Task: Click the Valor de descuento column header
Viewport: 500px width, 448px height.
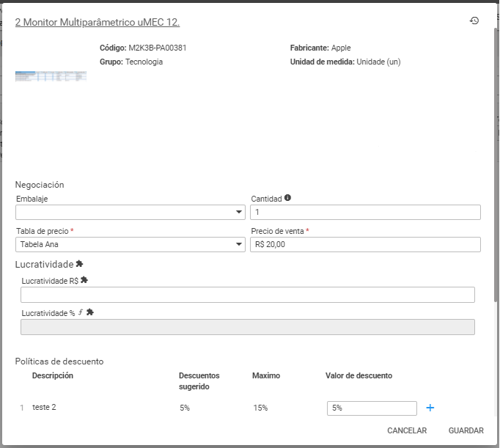Action: point(359,375)
